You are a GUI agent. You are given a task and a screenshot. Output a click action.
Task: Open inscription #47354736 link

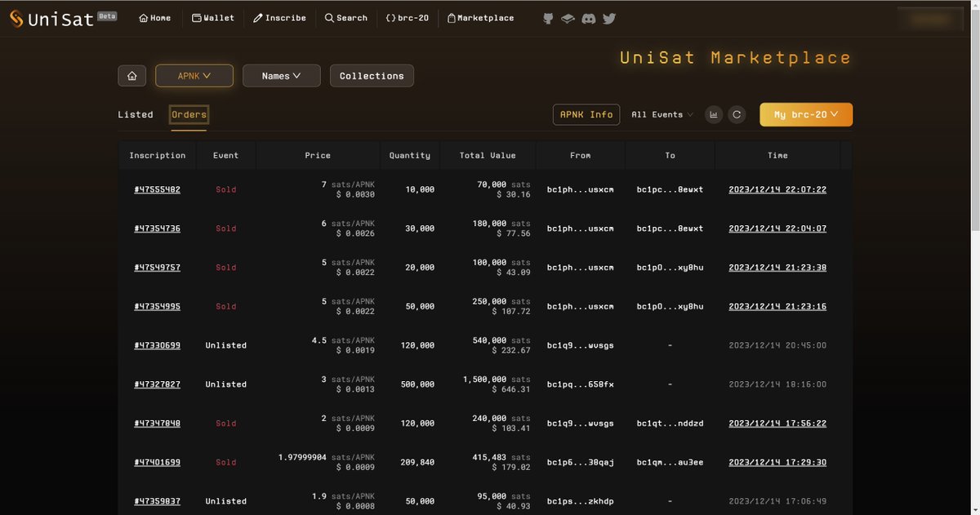(x=158, y=229)
